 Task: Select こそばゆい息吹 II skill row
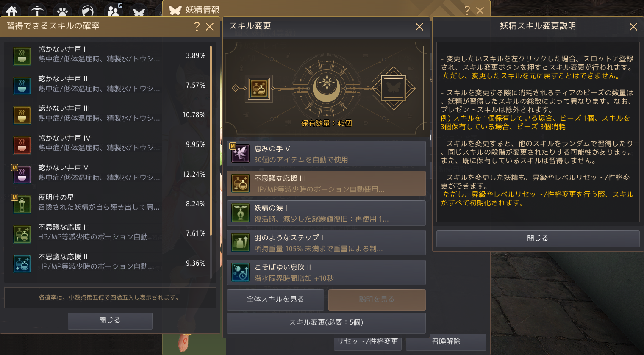326,272
